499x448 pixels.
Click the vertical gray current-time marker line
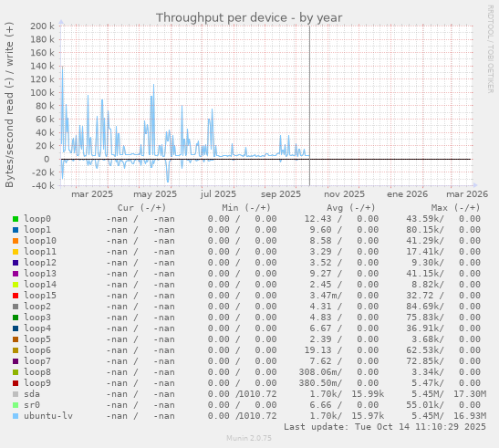click(x=309, y=106)
